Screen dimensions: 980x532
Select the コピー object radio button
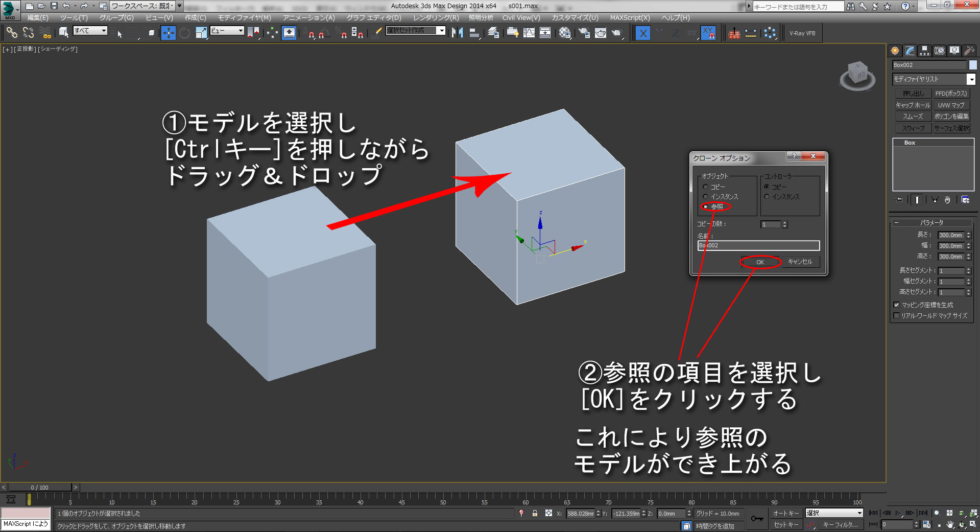point(706,187)
